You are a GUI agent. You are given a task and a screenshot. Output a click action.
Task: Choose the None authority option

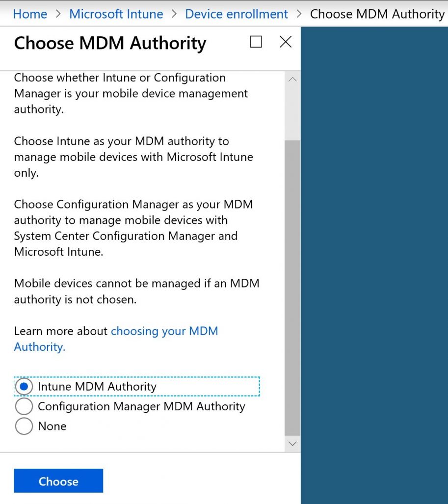click(x=24, y=426)
